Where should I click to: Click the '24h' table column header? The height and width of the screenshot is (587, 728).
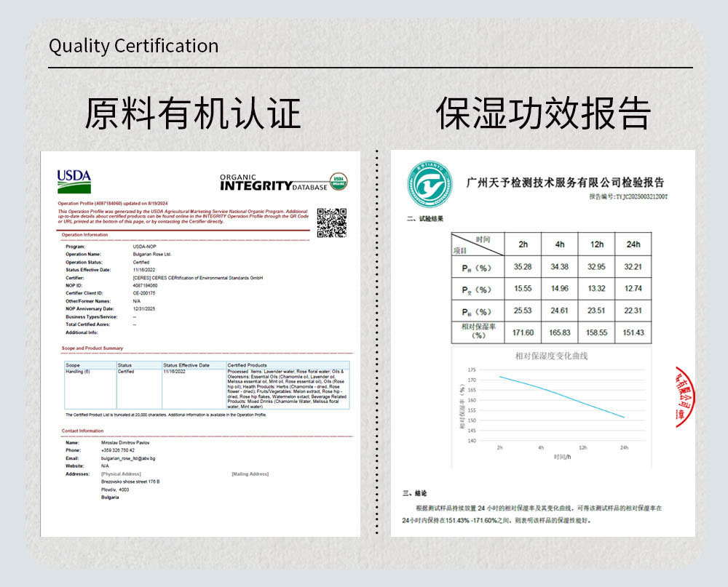(633, 244)
